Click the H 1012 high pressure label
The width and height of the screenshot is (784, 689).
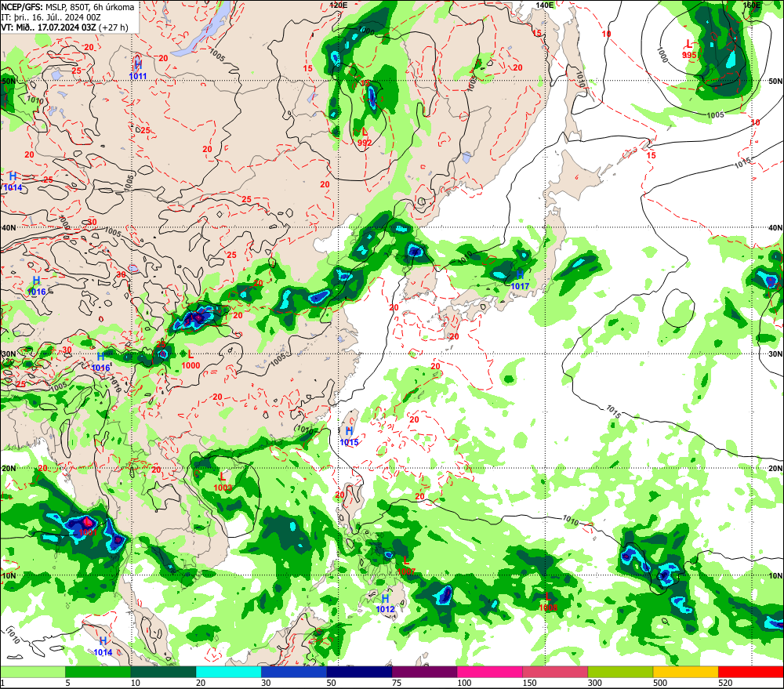[385, 604]
